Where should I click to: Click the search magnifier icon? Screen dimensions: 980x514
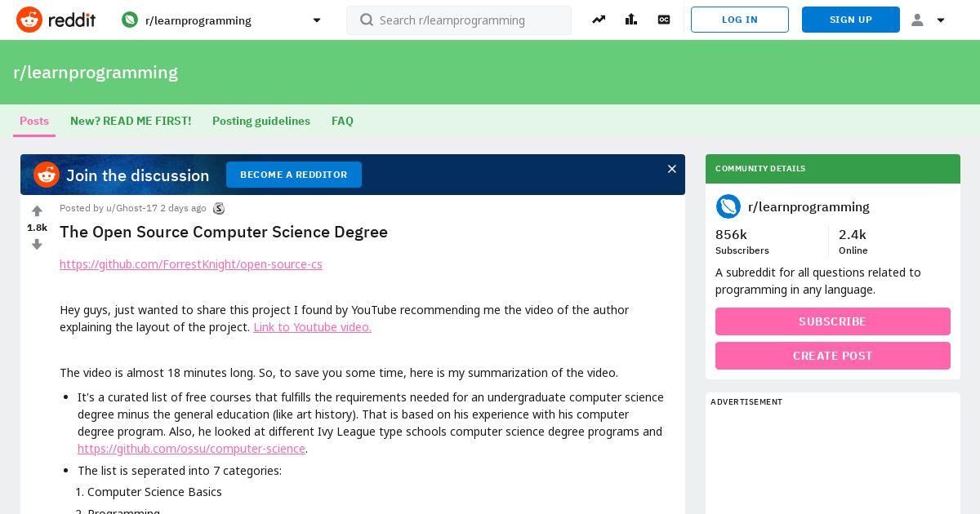[367, 20]
